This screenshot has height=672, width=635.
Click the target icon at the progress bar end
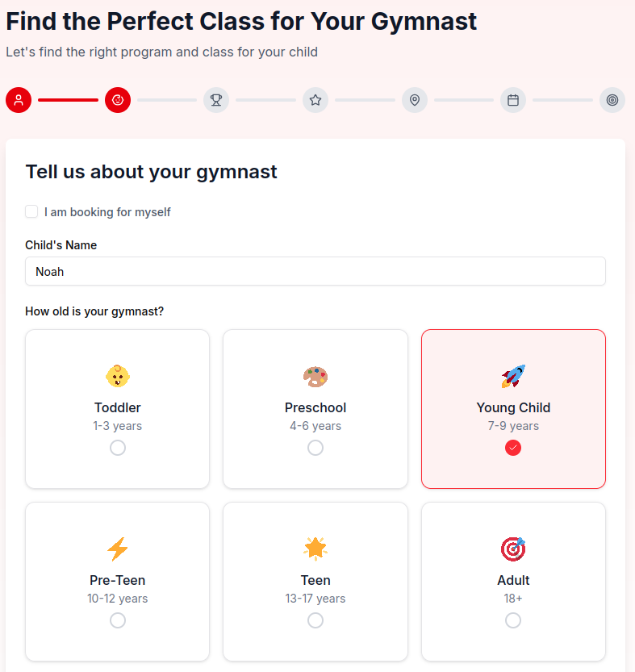tap(612, 100)
